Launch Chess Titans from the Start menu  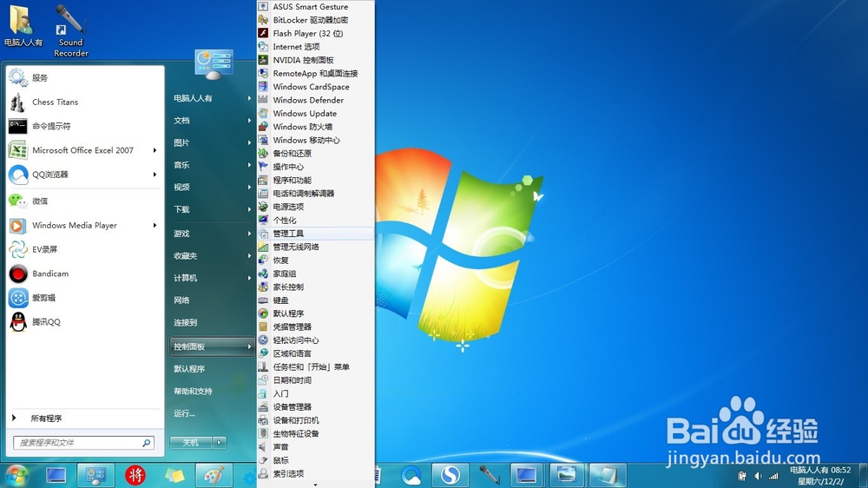[85, 102]
